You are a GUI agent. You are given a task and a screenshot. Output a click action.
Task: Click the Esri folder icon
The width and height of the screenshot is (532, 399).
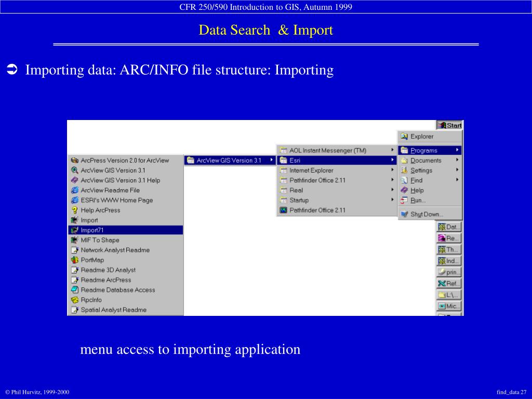pyautogui.click(x=283, y=160)
